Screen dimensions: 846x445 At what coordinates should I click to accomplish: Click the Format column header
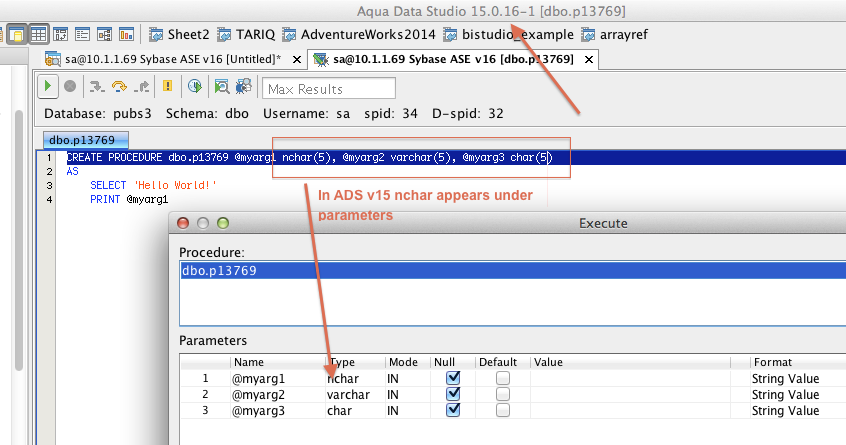point(798,362)
